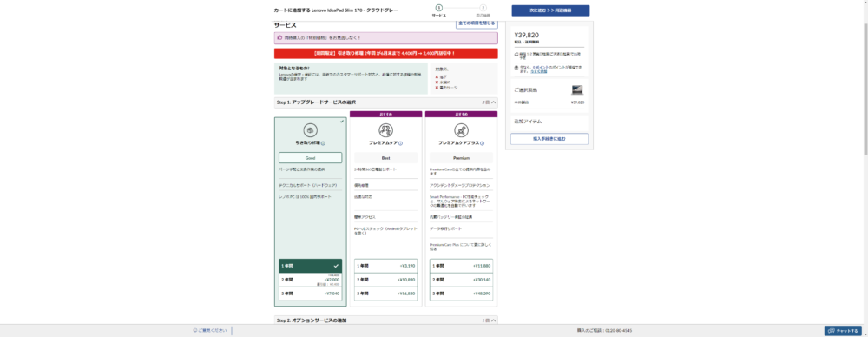Choose プレミアムケアプラス 3年間 at +¥48,290

coord(461,294)
